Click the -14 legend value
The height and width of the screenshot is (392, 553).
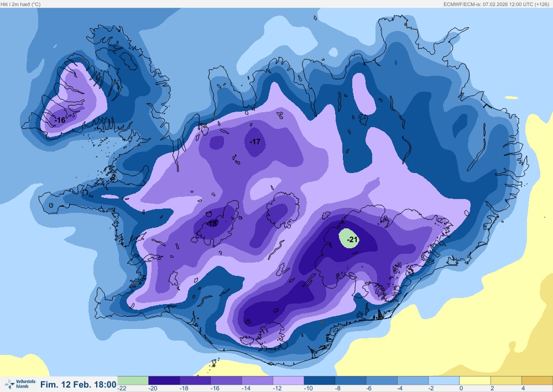point(246,389)
